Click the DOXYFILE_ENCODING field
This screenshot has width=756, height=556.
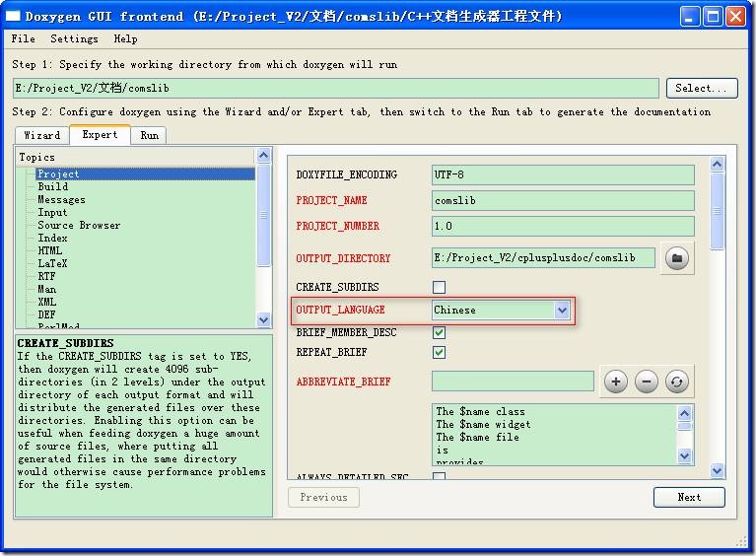(563, 174)
